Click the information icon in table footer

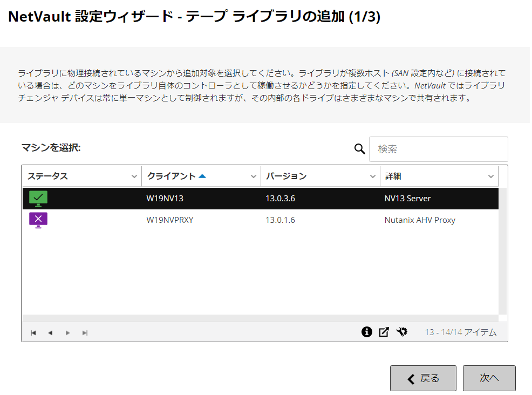click(x=366, y=332)
